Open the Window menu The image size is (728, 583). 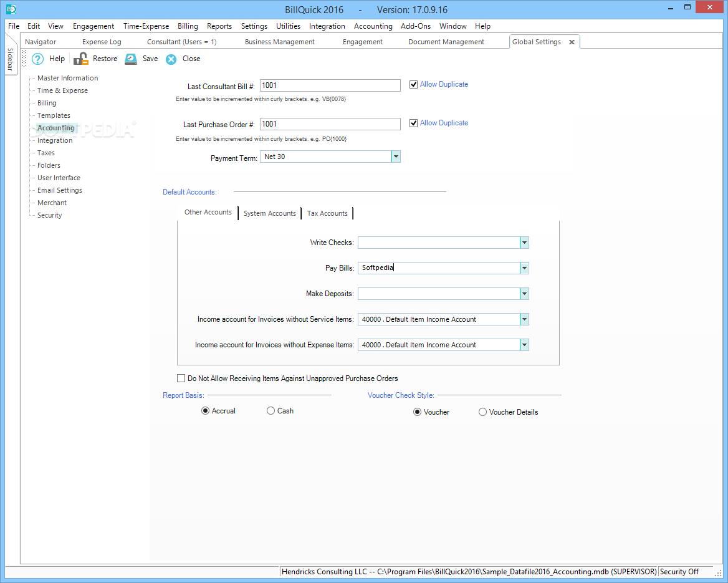(x=453, y=26)
